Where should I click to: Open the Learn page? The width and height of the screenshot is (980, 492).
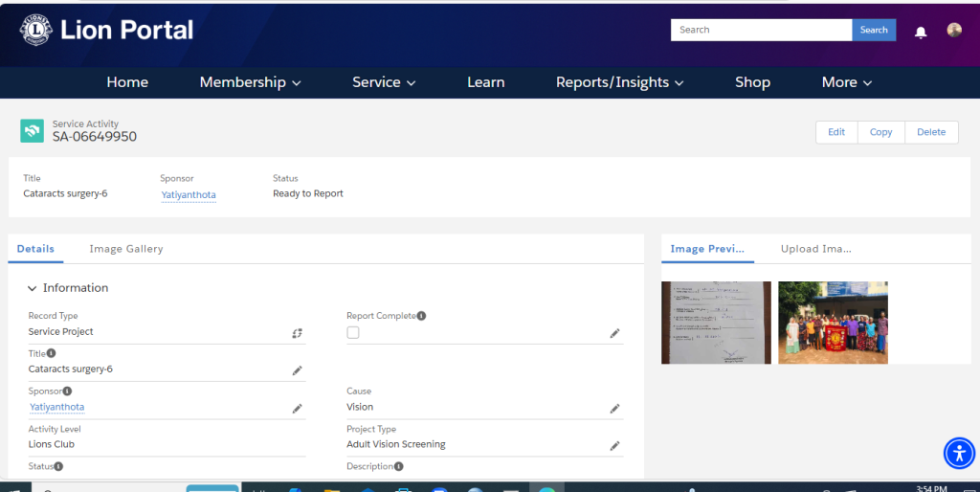pyautogui.click(x=485, y=82)
